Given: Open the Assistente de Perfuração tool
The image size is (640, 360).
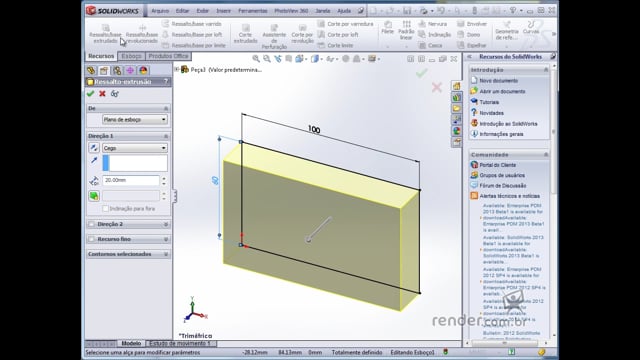Looking at the screenshot, I should click(x=274, y=37).
